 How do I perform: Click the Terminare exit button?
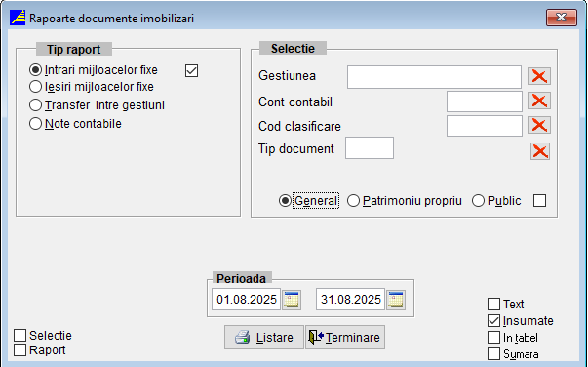(x=345, y=338)
